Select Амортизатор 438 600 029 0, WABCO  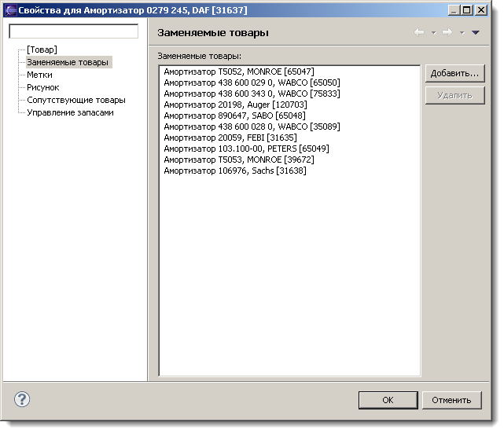coord(252,83)
